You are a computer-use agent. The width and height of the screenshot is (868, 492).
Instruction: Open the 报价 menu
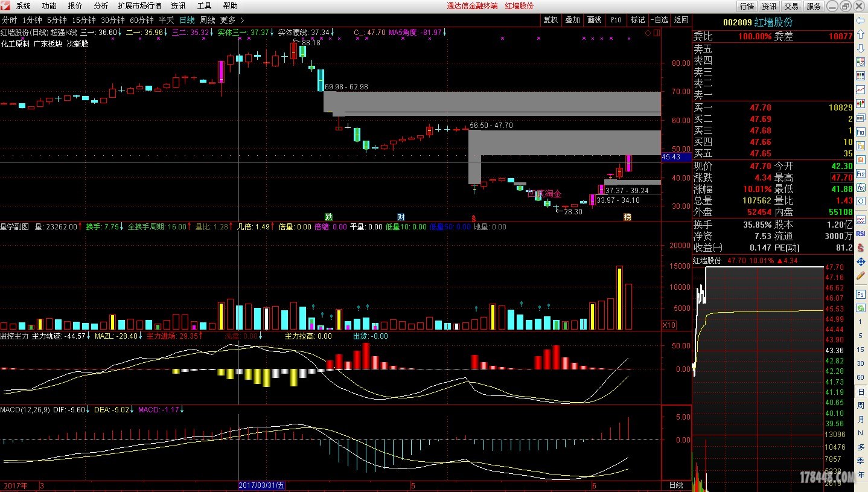tap(75, 6)
